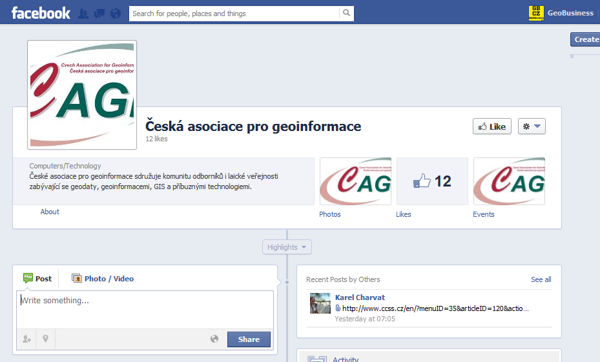Go to Facebook home via logo

41,13
